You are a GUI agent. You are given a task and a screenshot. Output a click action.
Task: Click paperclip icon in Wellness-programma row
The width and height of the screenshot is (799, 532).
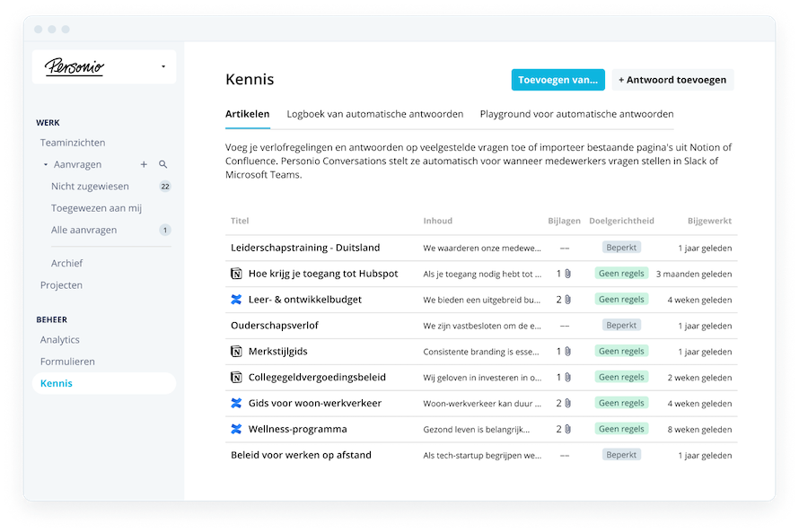click(x=567, y=430)
